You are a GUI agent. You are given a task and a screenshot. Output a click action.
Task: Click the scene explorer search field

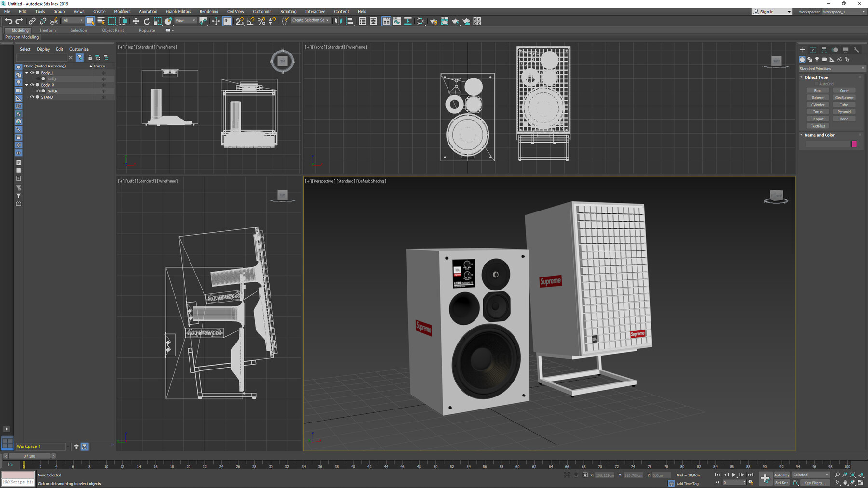point(42,58)
